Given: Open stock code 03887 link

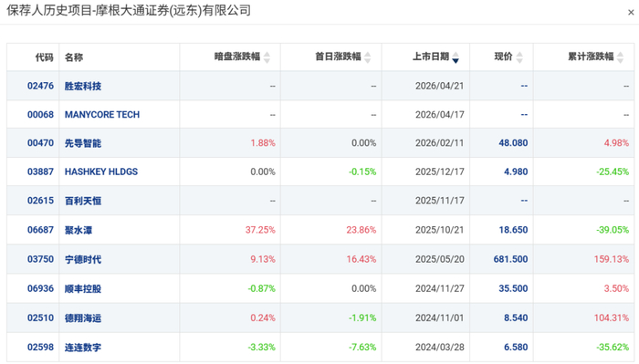Looking at the screenshot, I should click(40, 172).
